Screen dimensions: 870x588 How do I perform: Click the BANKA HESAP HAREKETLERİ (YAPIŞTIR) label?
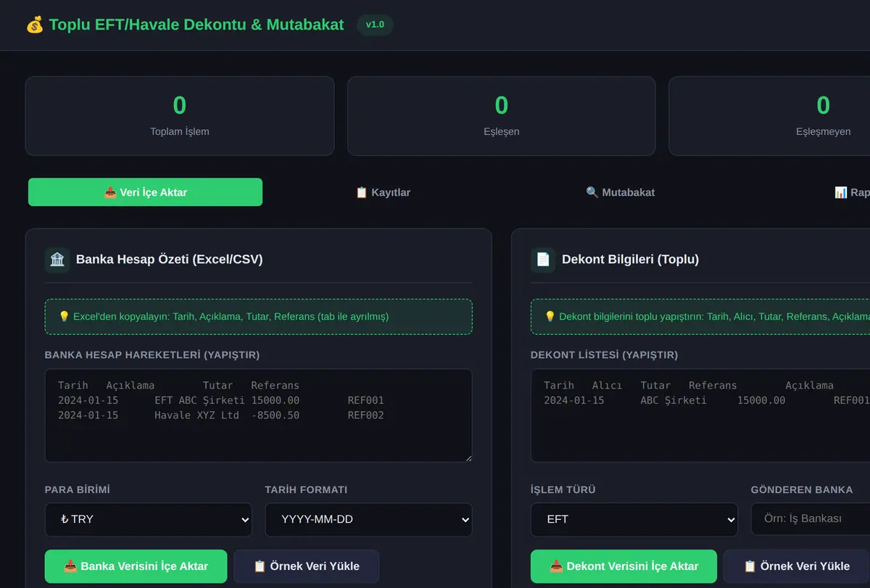pos(152,355)
